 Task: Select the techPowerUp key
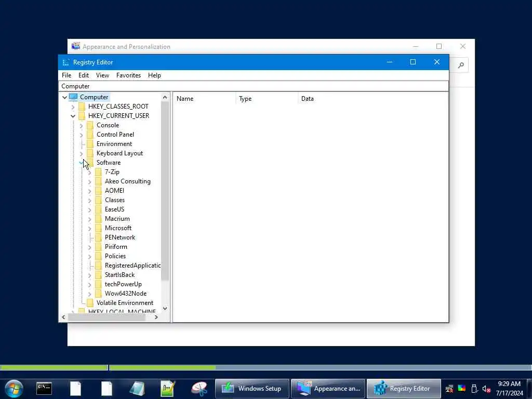click(123, 284)
